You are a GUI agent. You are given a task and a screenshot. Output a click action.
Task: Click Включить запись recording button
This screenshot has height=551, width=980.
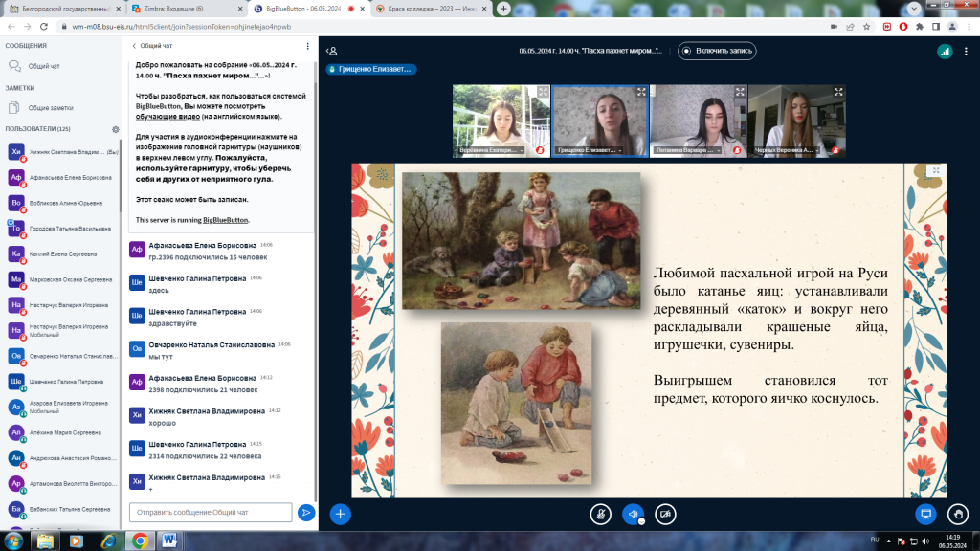717,51
